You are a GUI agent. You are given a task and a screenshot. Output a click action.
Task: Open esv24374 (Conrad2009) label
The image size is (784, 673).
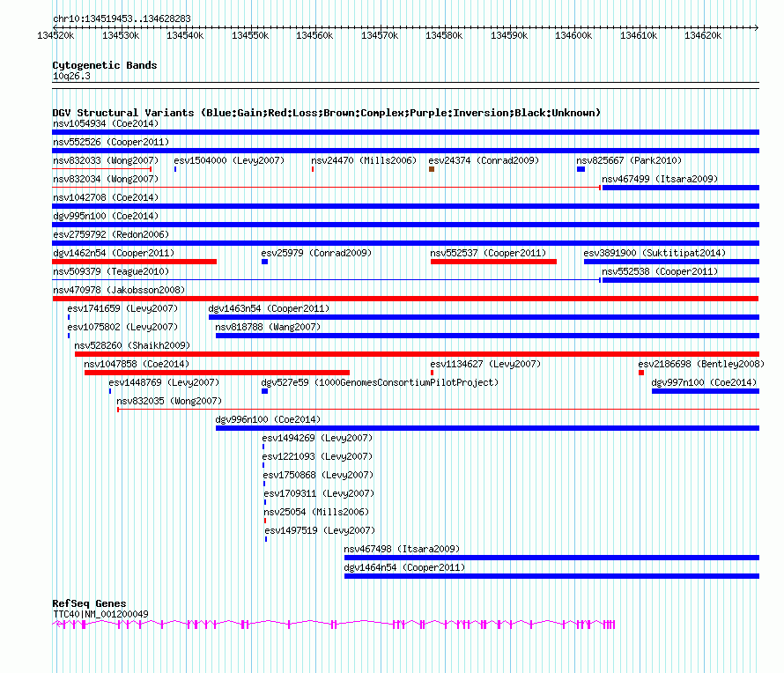[484, 160]
